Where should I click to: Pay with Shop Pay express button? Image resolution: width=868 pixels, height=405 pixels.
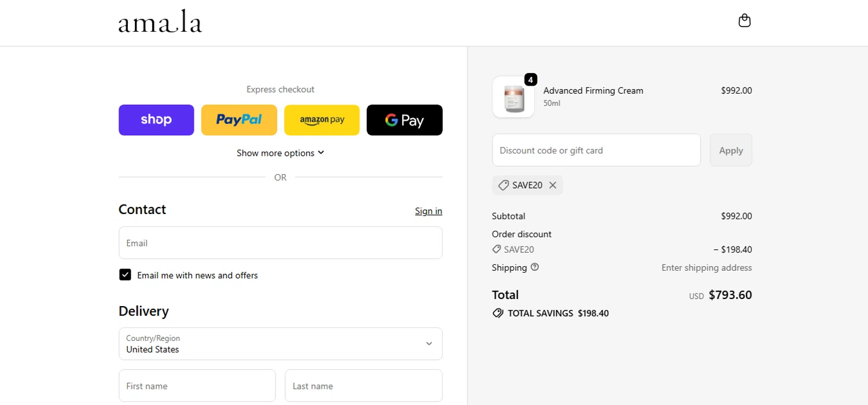(156, 120)
